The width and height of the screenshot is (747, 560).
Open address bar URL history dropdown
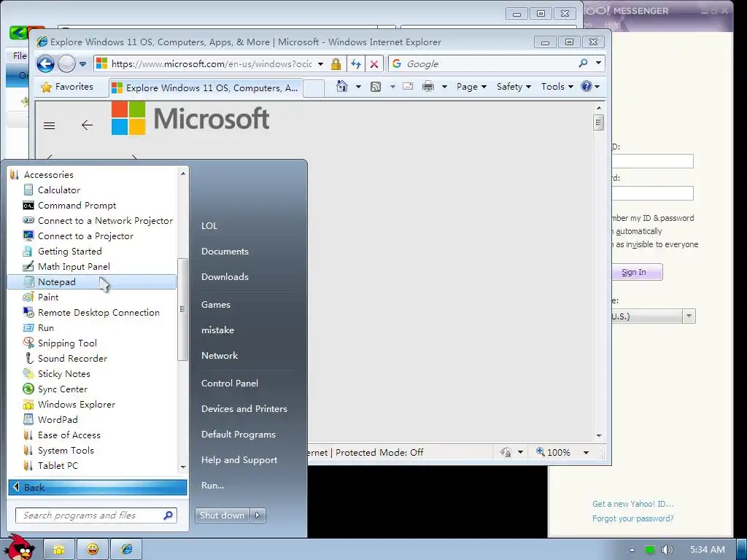pyautogui.click(x=321, y=64)
